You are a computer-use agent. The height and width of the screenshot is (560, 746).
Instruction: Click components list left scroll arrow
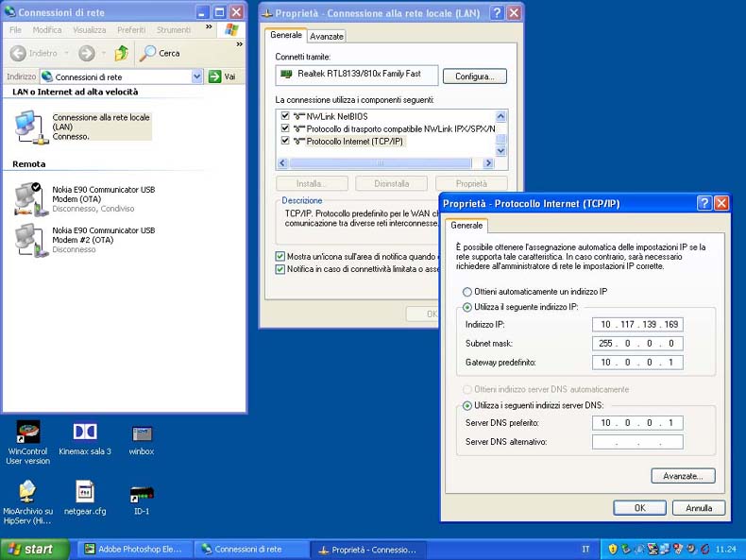pyautogui.click(x=282, y=163)
